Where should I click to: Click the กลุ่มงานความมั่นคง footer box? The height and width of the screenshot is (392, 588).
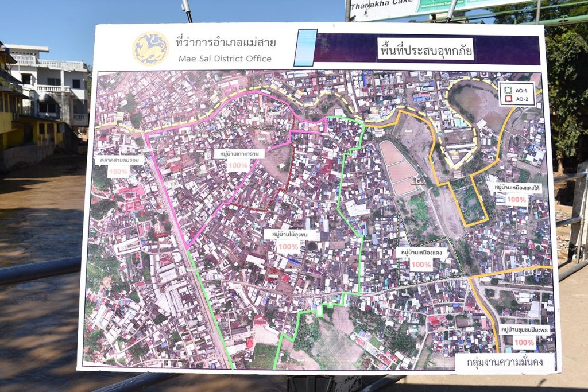[505, 363]
